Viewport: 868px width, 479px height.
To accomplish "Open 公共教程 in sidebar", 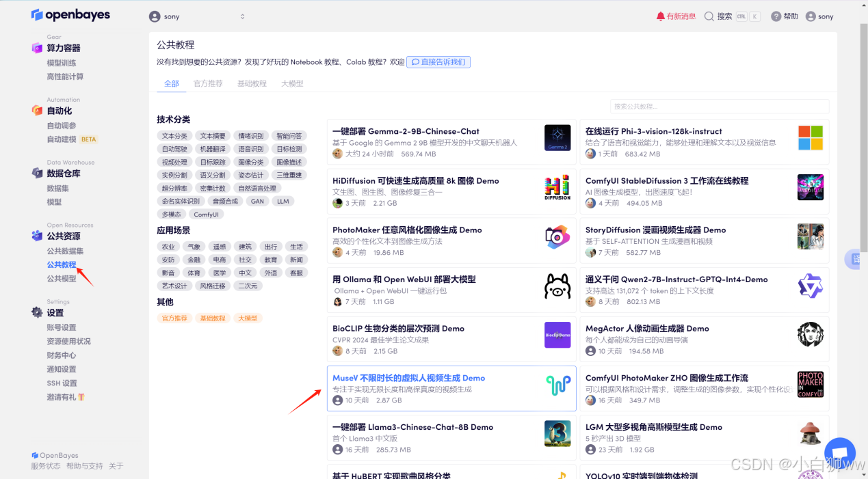I will coord(62,264).
